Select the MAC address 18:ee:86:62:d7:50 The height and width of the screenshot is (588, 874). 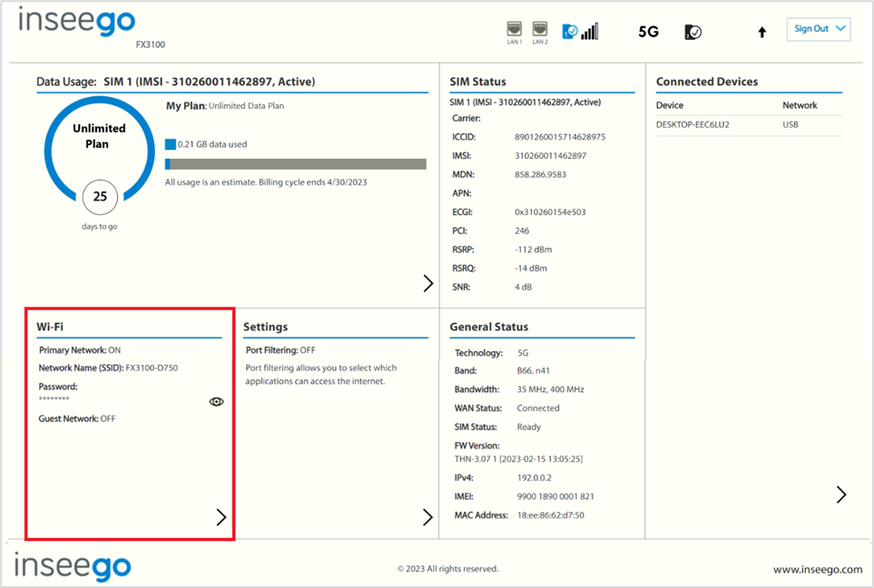(x=551, y=515)
